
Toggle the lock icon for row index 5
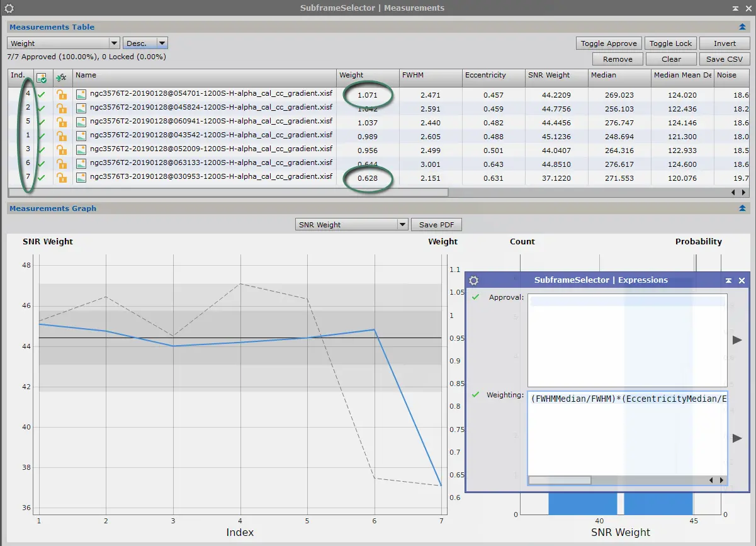pyautogui.click(x=62, y=122)
